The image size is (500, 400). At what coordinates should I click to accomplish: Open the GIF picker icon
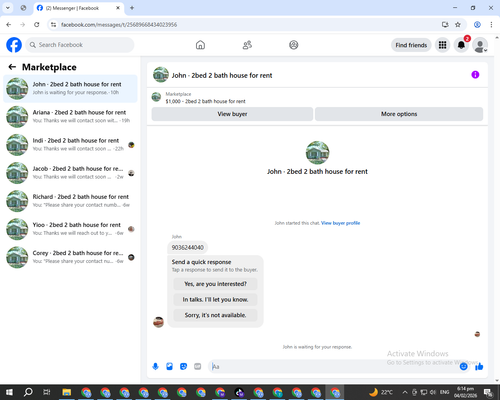[x=198, y=367]
